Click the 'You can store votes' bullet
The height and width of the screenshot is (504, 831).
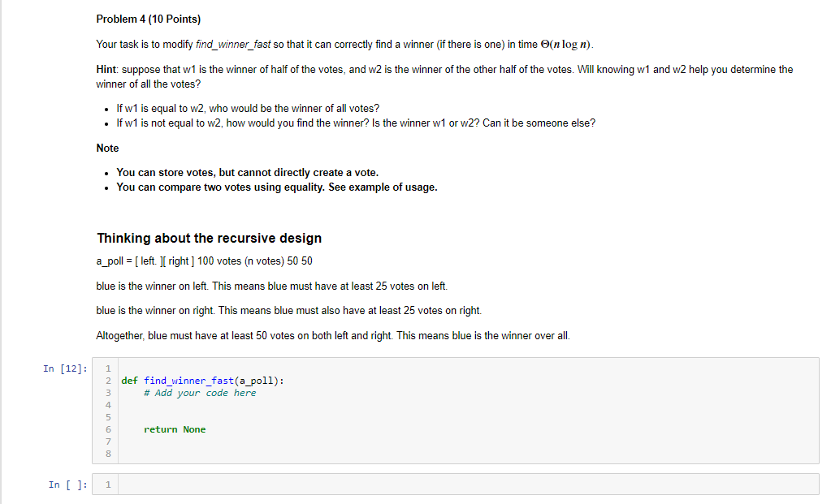click(x=247, y=172)
